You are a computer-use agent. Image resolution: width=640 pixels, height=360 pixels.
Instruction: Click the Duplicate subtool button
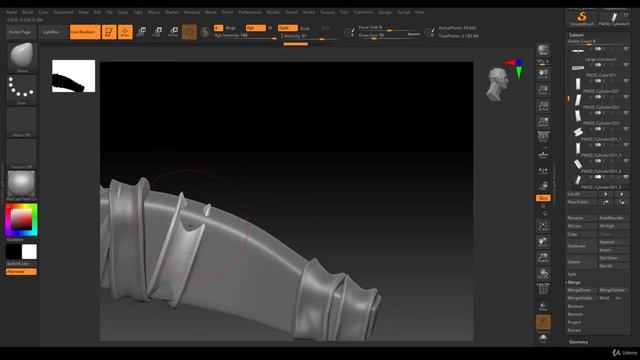582,246
